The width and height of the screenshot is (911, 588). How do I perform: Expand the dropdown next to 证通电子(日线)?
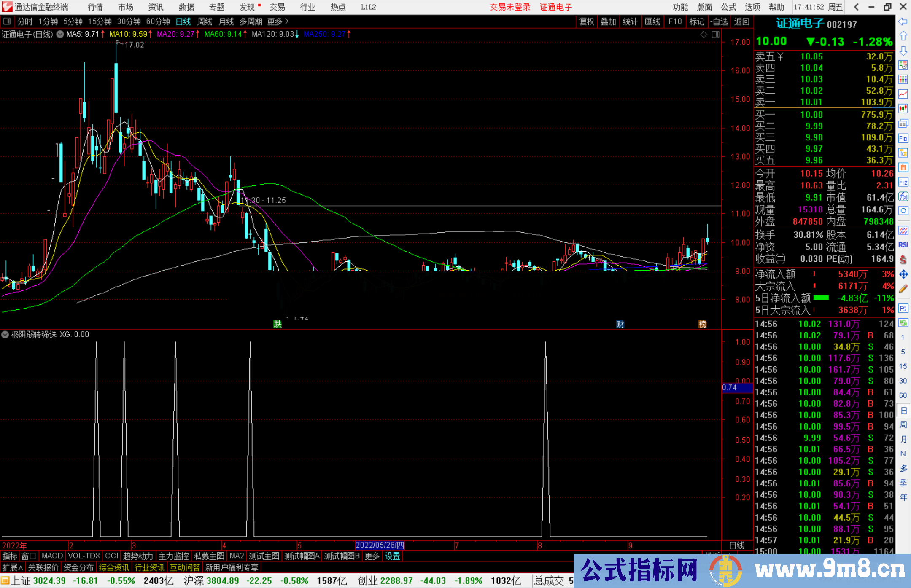[60, 35]
